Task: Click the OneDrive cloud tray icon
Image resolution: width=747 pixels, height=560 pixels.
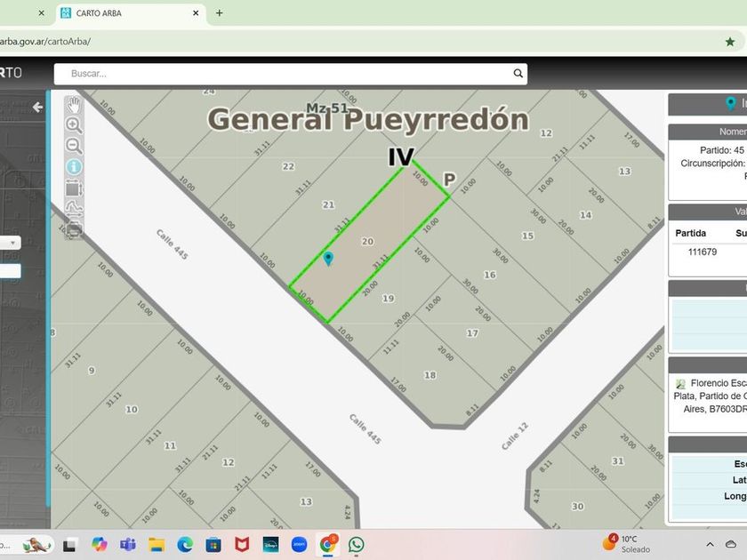Action: click(x=731, y=544)
